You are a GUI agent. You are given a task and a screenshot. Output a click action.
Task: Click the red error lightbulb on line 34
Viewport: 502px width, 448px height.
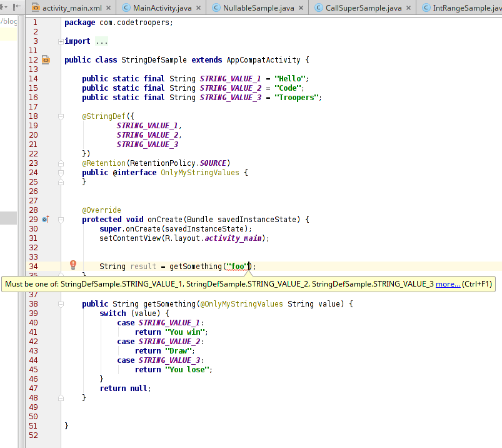pyautogui.click(x=73, y=265)
